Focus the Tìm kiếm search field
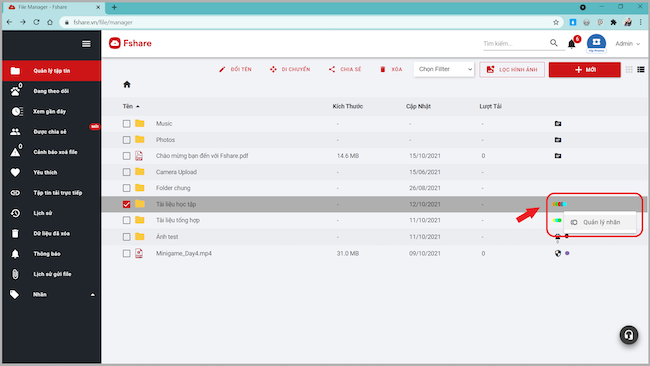Image resolution: width=650 pixels, height=366 pixels. (515, 44)
